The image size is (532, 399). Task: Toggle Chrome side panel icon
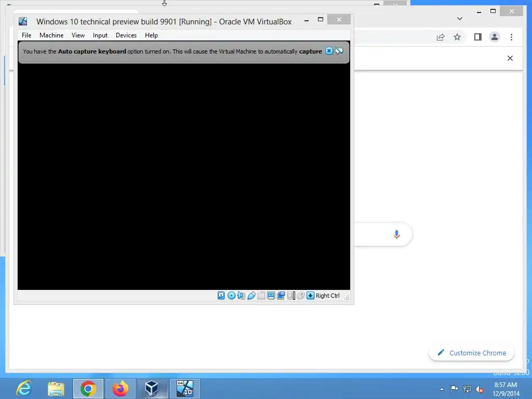click(478, 37)
